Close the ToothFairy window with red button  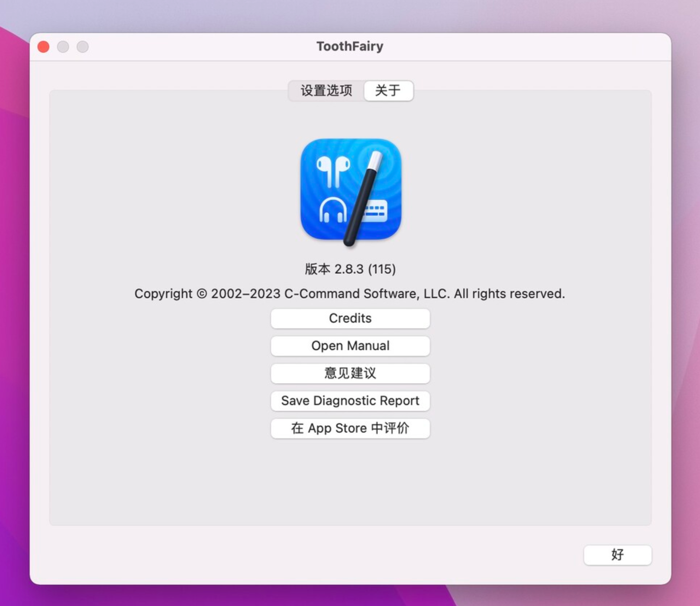tap(43, 46)
